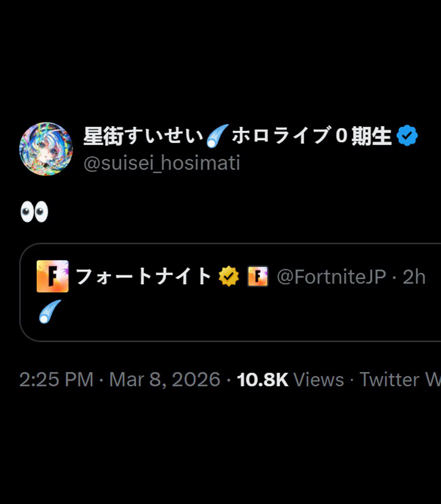Image resolution: width=441 pixels, height=504 pixels.
Task: Click the comet emoji in the display name
Action: pos(217,136)
